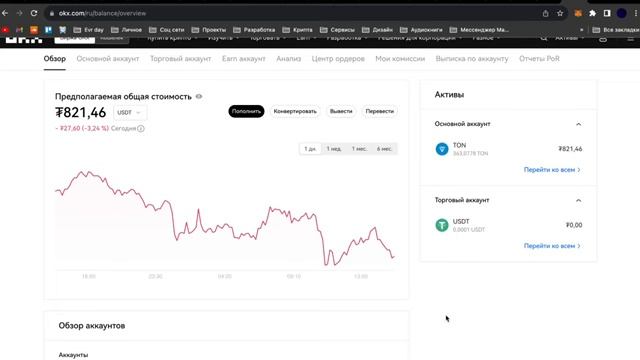Click the Пополнить button
640x360 pixels.
pyautogui.click(x=246, y=111)
